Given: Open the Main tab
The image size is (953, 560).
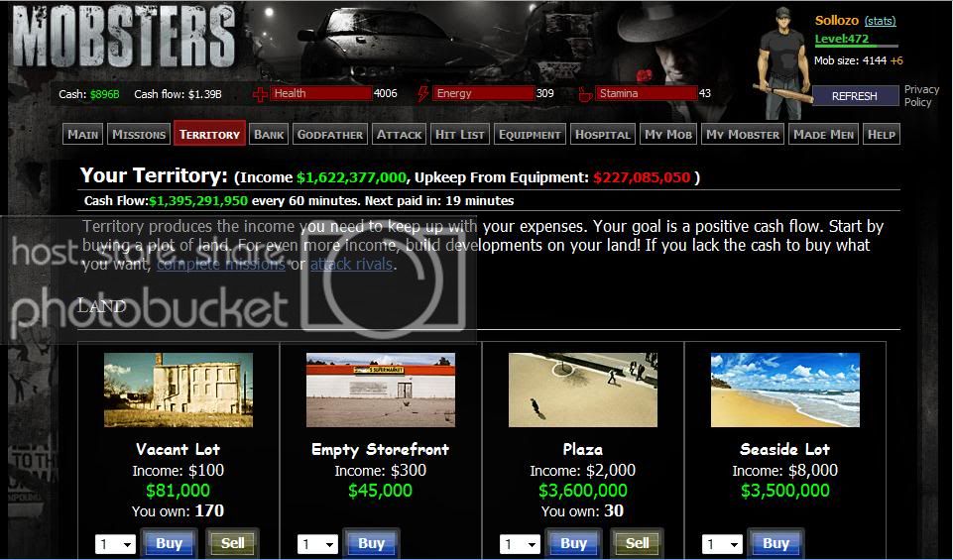Looking at the screenshot, I should [83, 134].
